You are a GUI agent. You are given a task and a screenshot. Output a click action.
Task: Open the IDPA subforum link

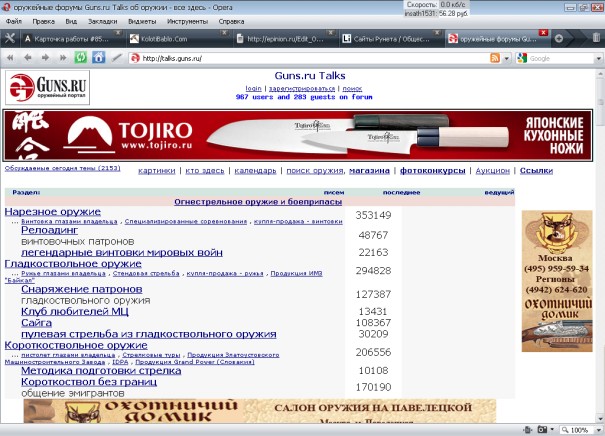pyautogui.click(x=120, y=362)
